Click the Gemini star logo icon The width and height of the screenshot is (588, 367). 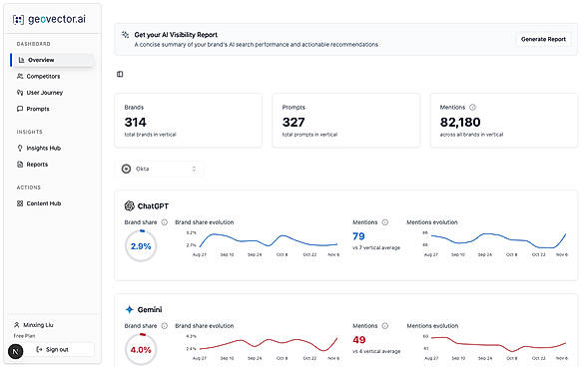pos(130,309)
